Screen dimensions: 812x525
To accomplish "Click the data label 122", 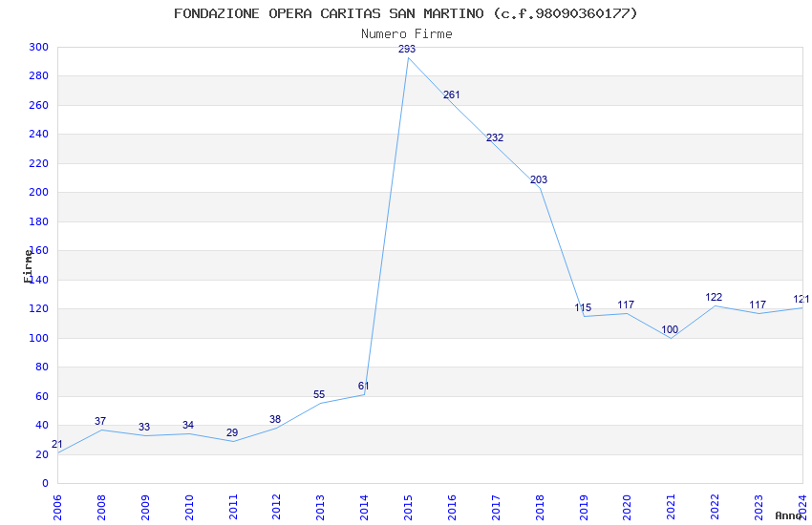I will point(714,297).
